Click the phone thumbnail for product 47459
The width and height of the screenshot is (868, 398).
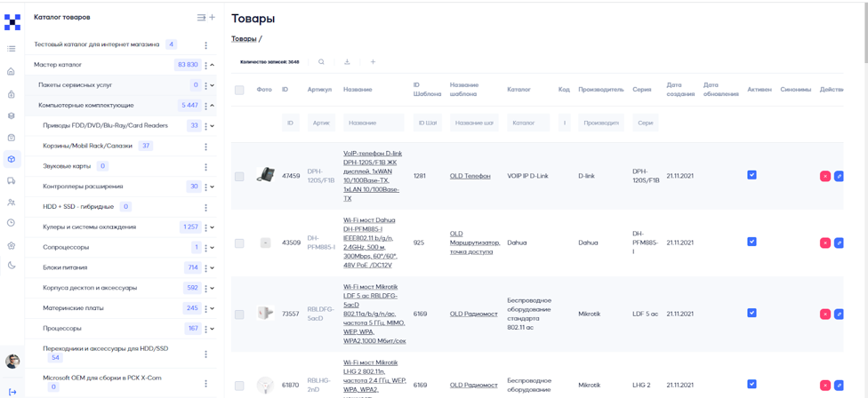coord(266,175)
